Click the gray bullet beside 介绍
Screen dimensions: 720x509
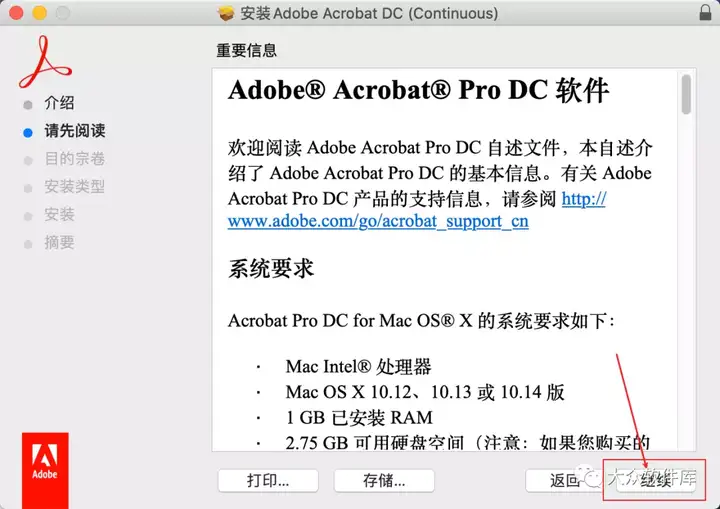28,105
